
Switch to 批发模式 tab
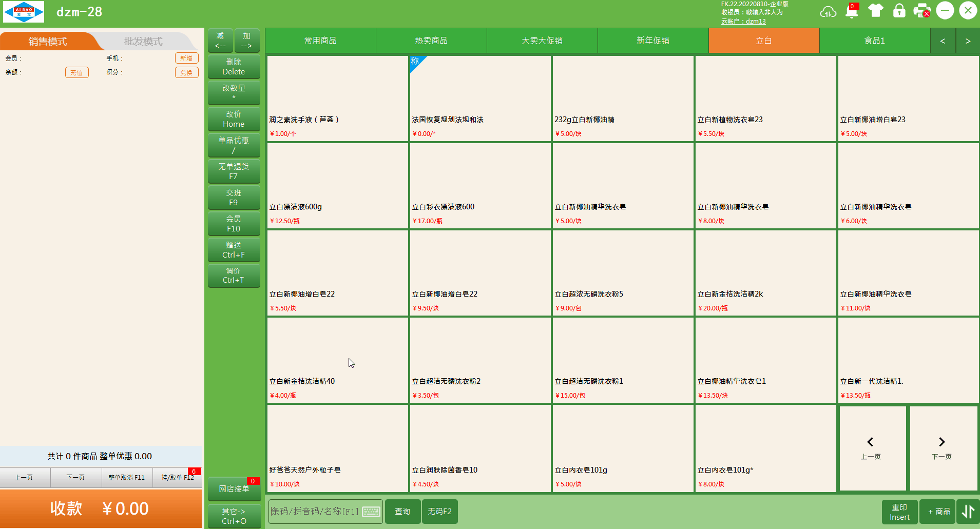click(143, 41)
